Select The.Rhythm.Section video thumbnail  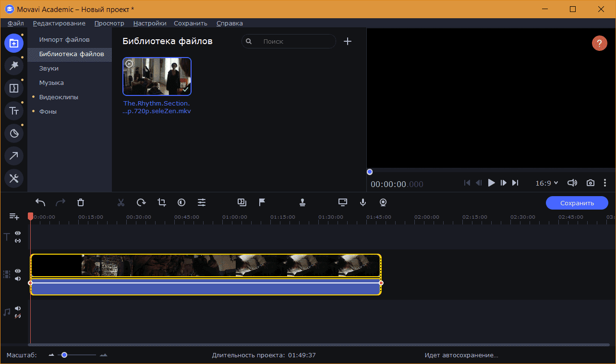[157, 77]
